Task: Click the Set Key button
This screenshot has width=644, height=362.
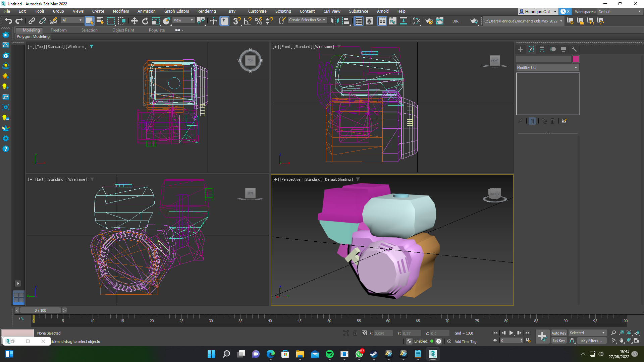Action: pos(558,341)
